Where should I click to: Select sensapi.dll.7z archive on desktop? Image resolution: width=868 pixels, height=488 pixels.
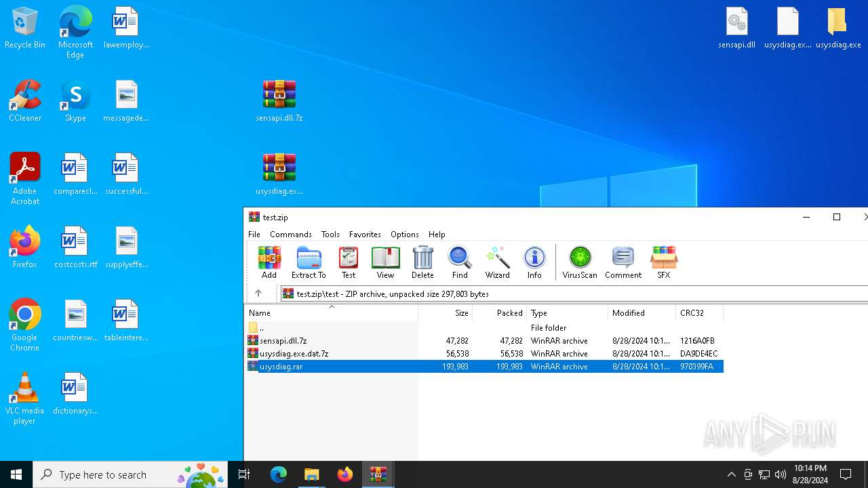pyautogui.click(x=279, y=101)
